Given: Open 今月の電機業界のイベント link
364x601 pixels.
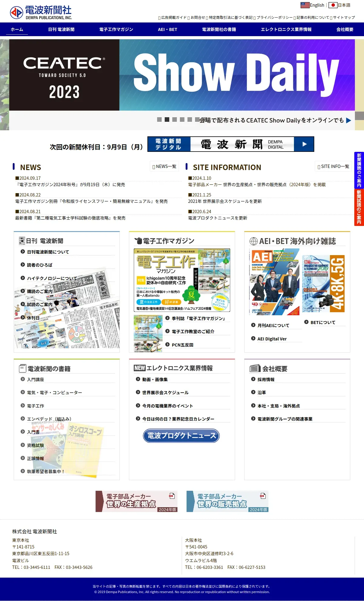Looking at the screenshot, I should coord(167,406).
